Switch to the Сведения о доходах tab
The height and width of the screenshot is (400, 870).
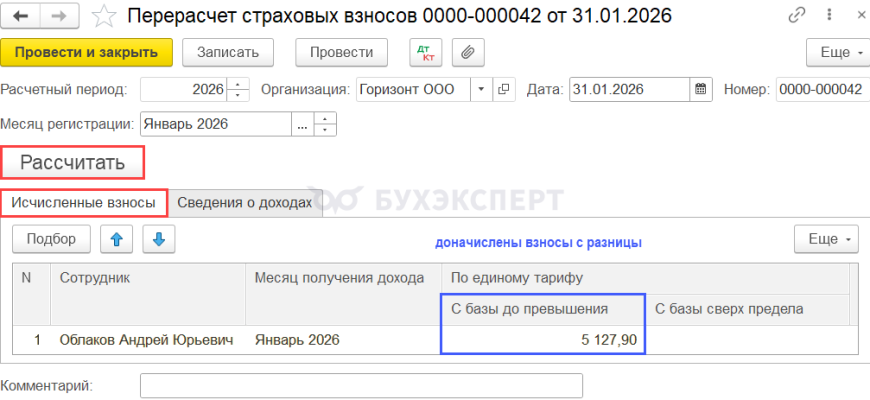[x=245, y=203]
